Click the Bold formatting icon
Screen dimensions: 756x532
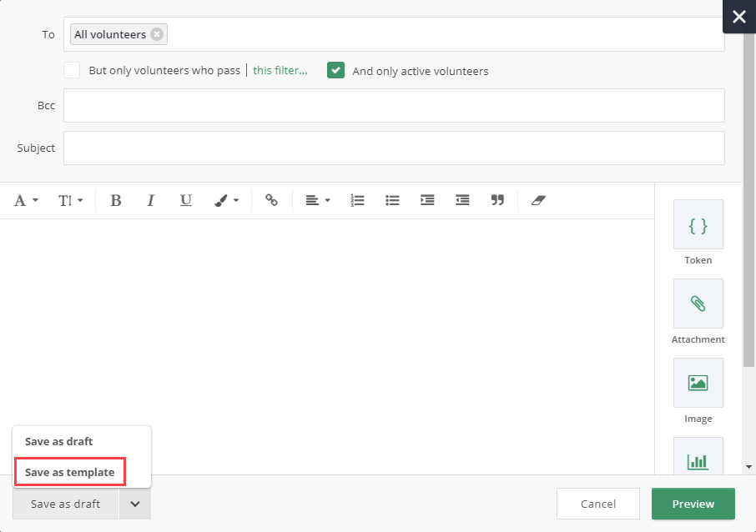coord(116,200)
